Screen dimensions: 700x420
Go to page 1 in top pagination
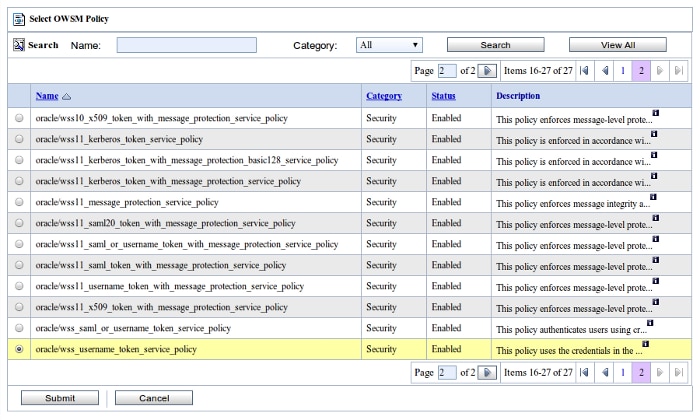pyautogui.click(x=623, y=71)
